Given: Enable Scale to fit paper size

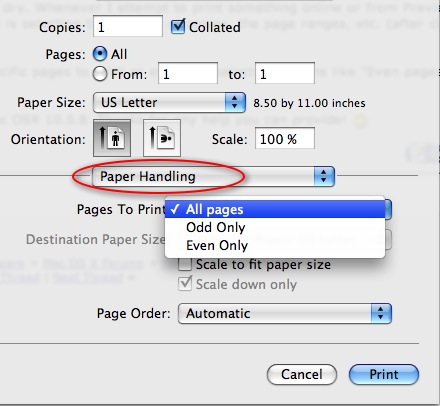Looking at the screenshot, I should [x=185, y=264].
